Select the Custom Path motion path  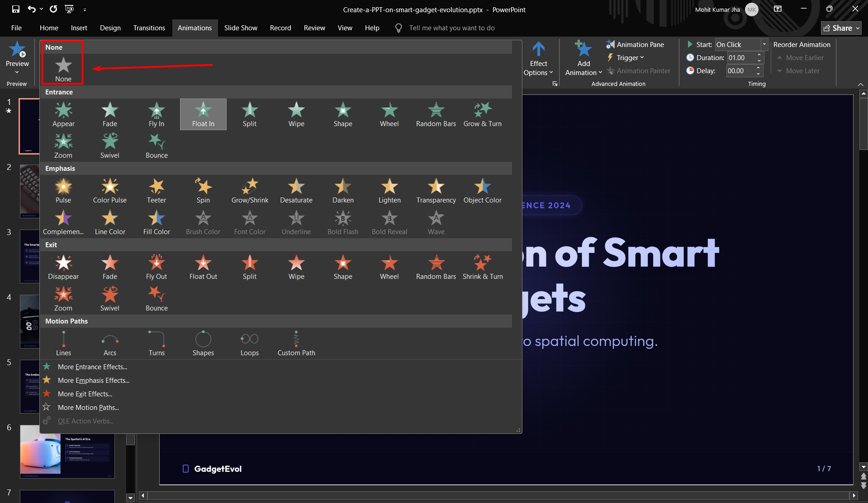pyautogui.click(x=296, y=343)
